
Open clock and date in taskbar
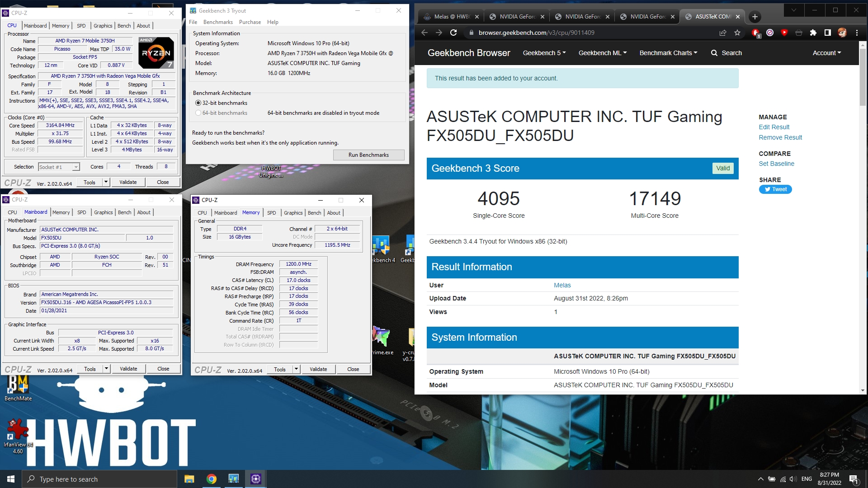tap(829, 479)
